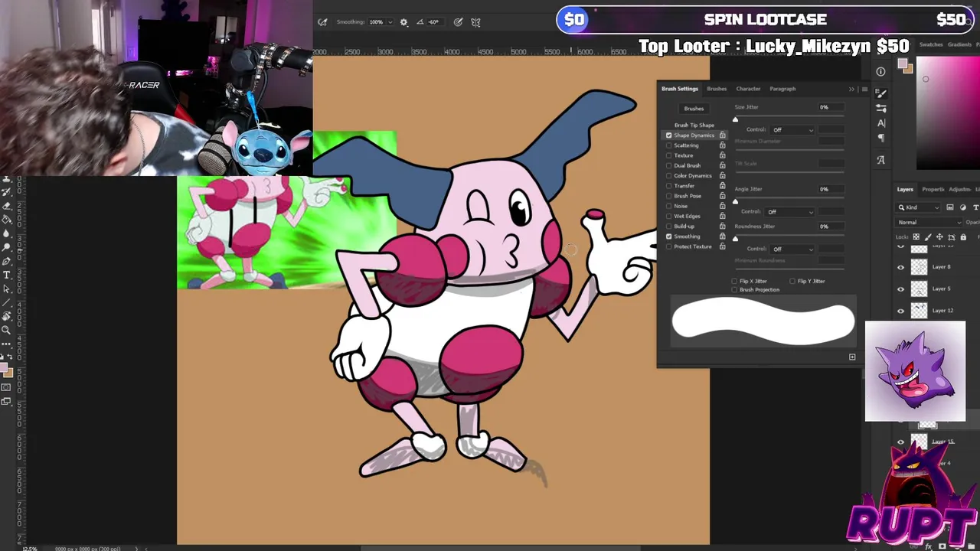Image resolution: width=980 pixels, height=551 pixels.
Task: Select the Type tool
Action: [x=7, y=275]
